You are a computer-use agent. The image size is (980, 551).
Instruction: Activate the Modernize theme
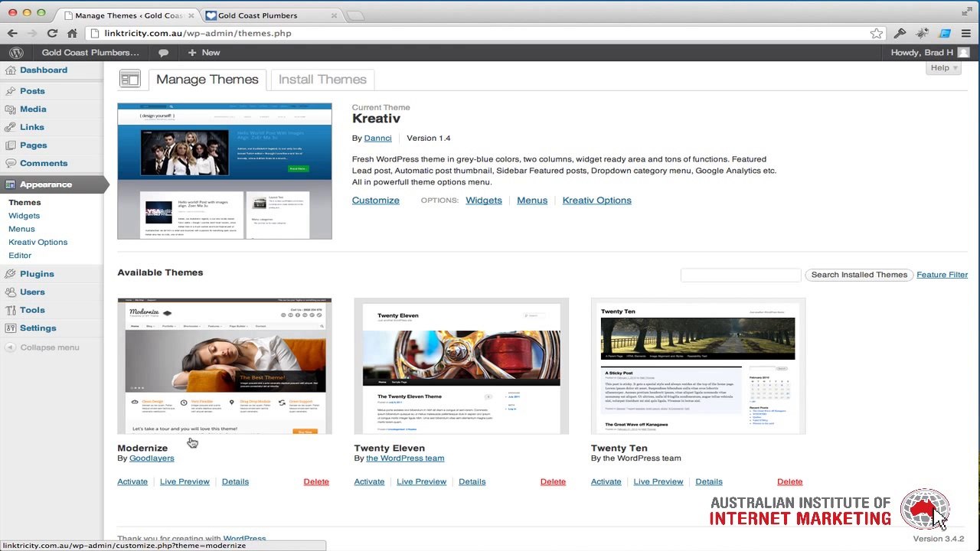click(132, 482)
